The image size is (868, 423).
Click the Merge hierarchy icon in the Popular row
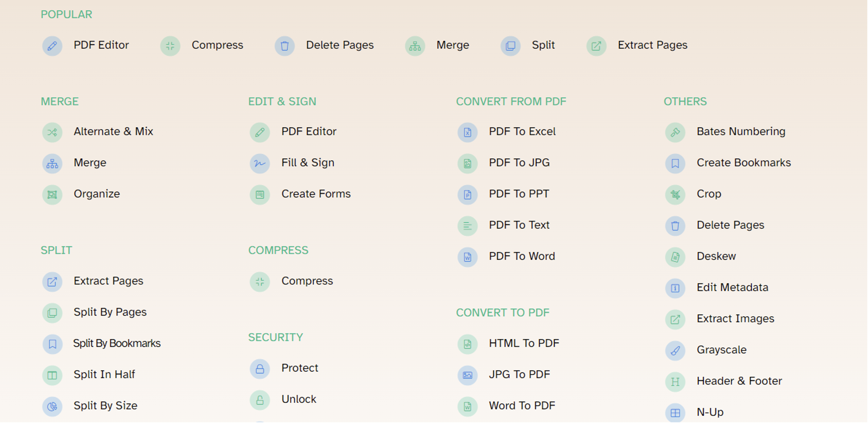point(415,46)
